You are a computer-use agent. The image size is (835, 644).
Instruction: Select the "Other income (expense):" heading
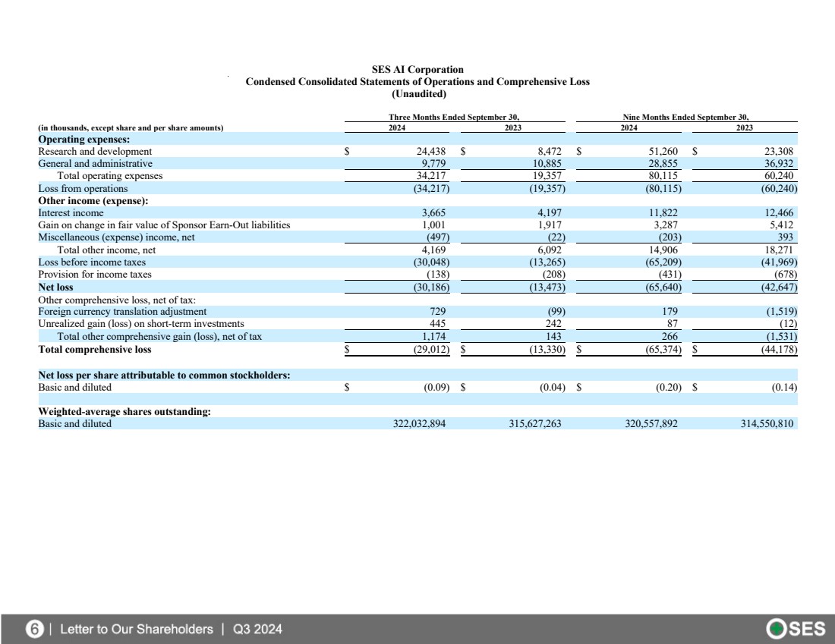93,201
